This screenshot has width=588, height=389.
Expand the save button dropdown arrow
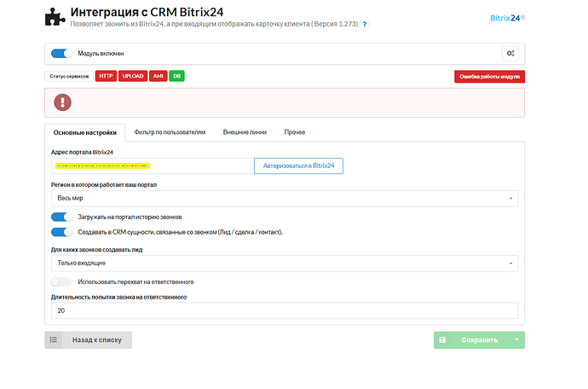pyautogui.click(x=516, y=340)
